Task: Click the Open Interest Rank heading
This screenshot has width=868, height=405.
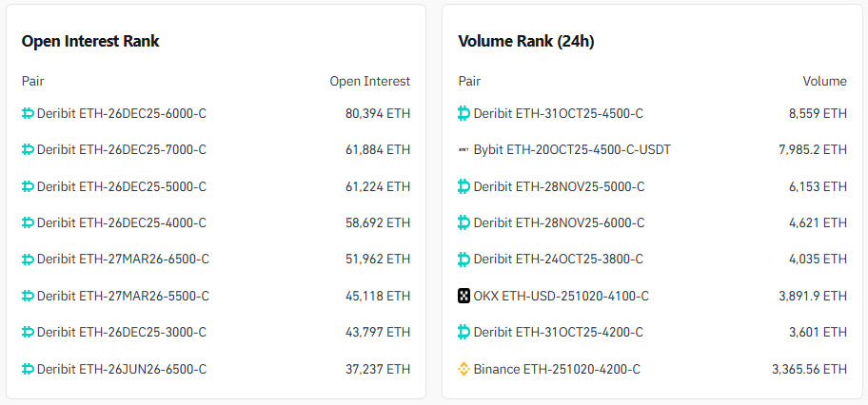Action: coord(90,42)
